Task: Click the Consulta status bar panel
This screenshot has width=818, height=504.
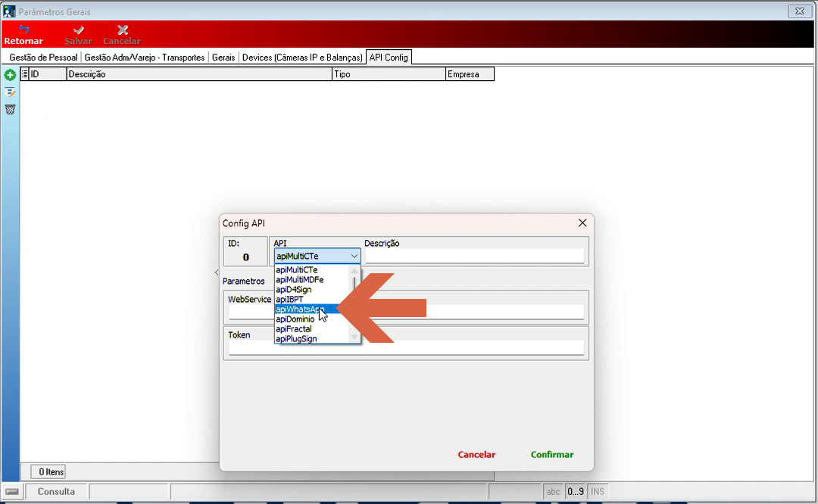Action: click(x=56, y=491)
